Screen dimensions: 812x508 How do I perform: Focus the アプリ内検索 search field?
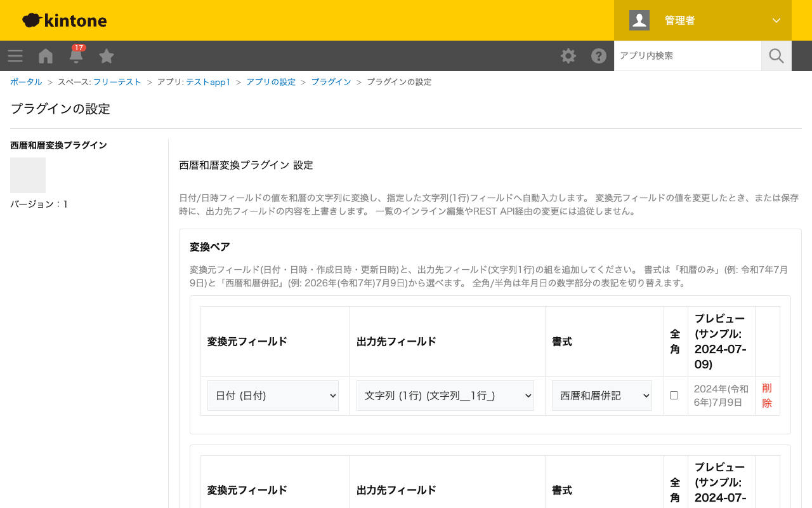(688, 56)
